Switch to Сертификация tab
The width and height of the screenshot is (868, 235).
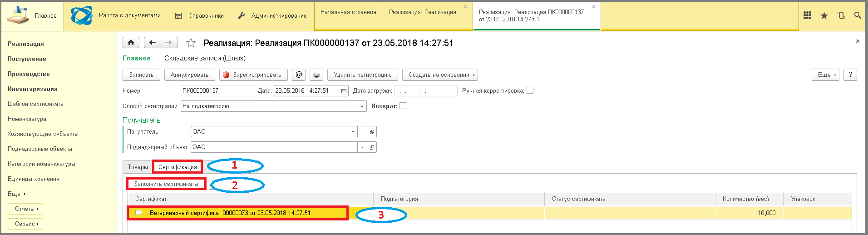tap(178, 167)
